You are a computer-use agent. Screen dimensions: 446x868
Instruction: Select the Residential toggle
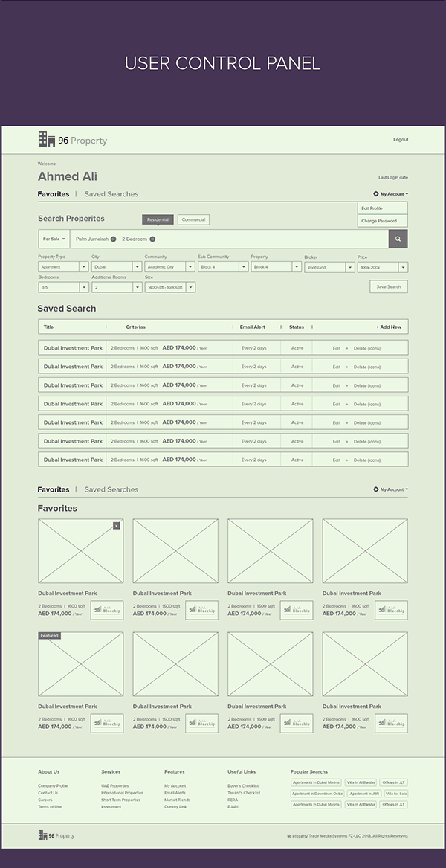(158, 219)
